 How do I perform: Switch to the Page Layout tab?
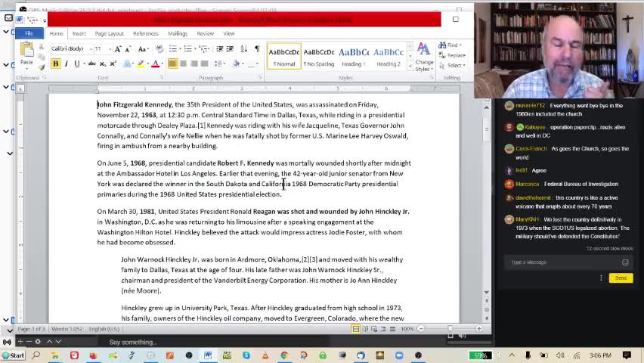click(x=110, y=33)
